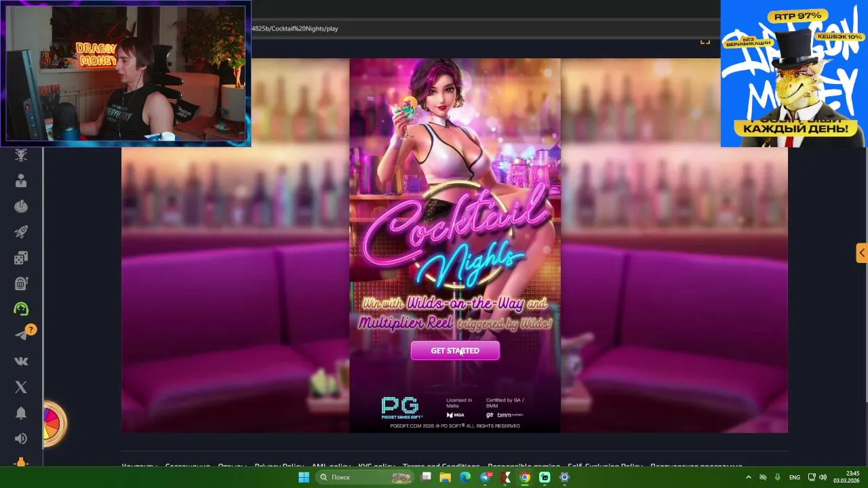868x488 pixels.
Task: Switch to Google Chrome on the taskbar
Action: [x=525, y=477]
